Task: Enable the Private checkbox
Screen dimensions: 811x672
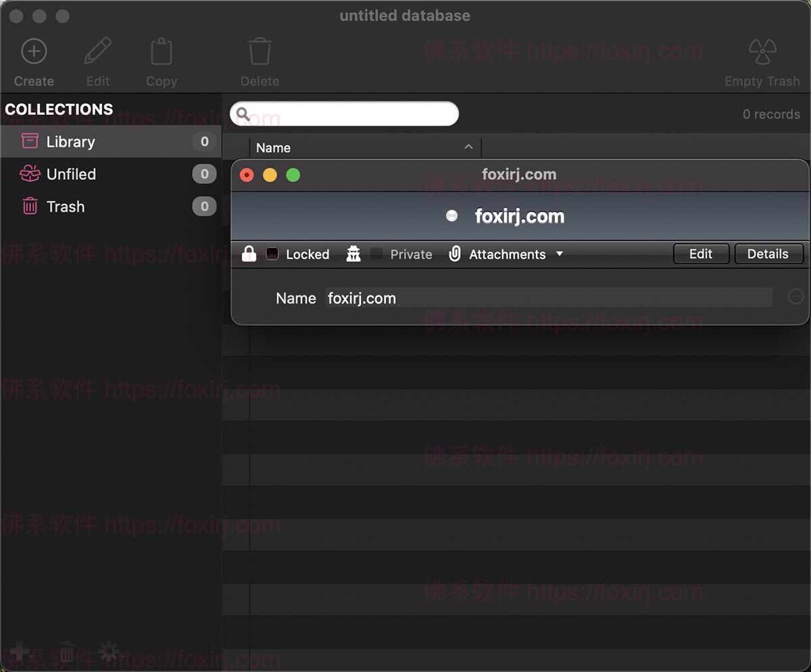Action: click(376, 254)
